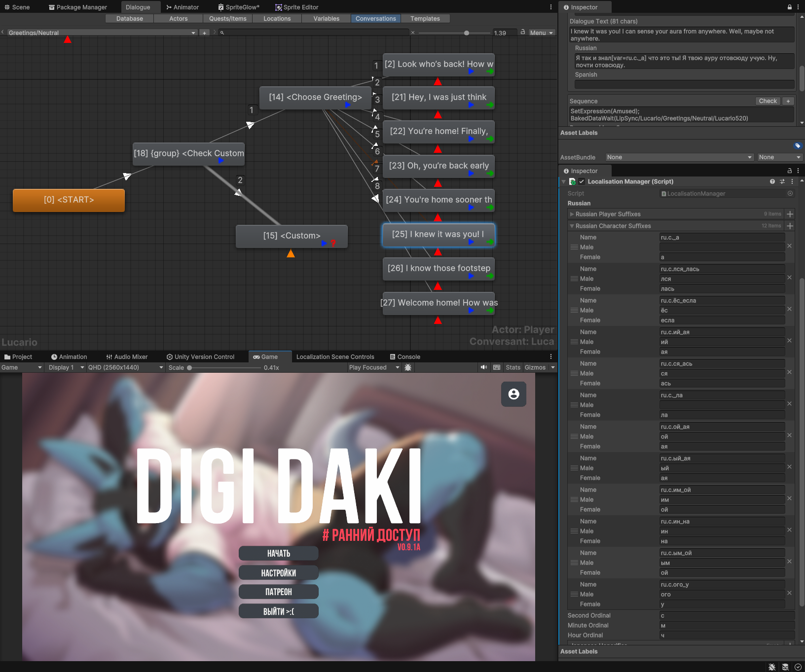The height and width of the screenshot is (672, 805).
Task: Toggle the Localisation Manager enabled checkbox
Action: pos(582,182)
